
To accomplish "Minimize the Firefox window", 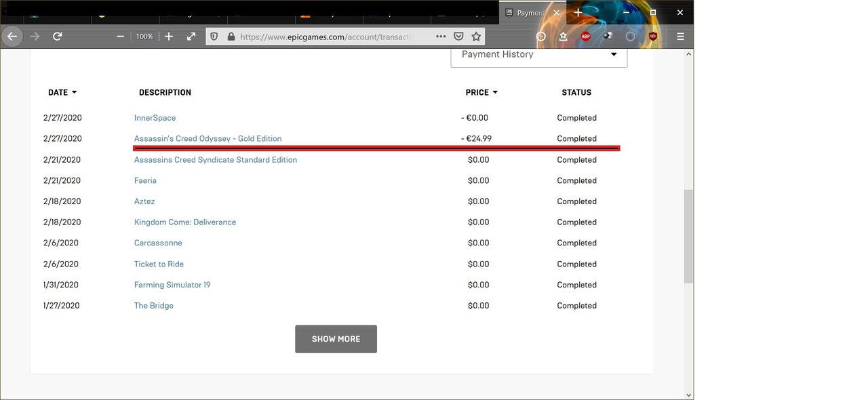I will point(625,12).
